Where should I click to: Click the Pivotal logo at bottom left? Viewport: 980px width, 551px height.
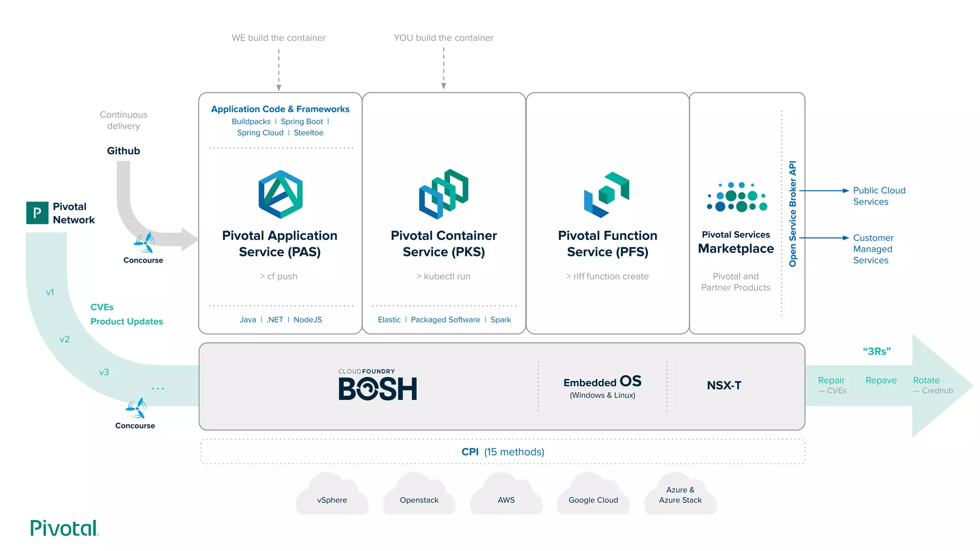(64, 528)
